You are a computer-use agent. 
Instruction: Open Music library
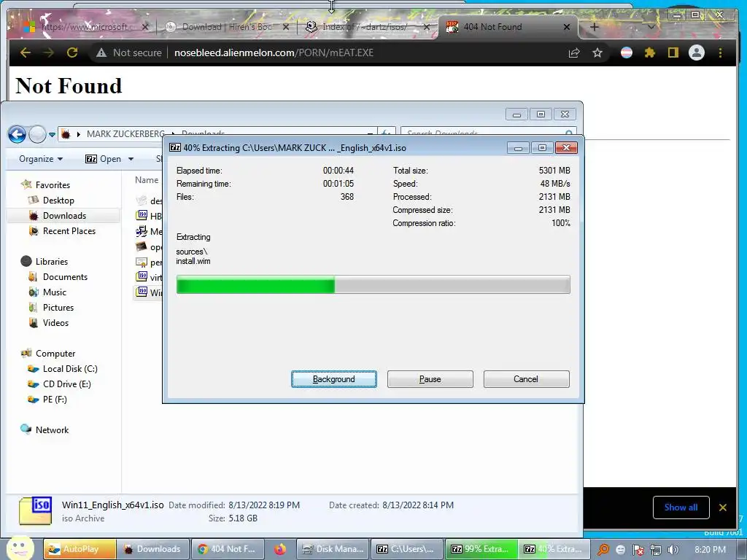[47, 292]
